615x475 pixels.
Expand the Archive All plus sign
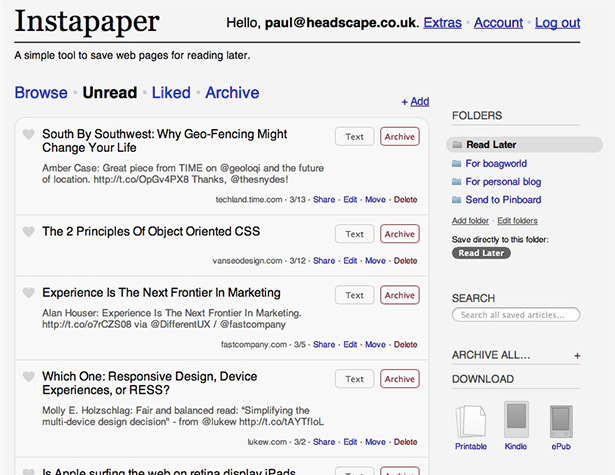pos(577,356)
